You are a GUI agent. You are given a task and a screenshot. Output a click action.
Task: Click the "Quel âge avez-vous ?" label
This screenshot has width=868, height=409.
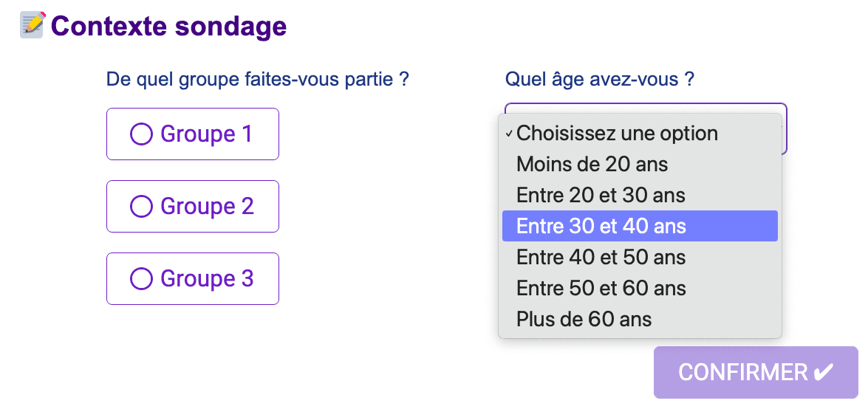599,79
